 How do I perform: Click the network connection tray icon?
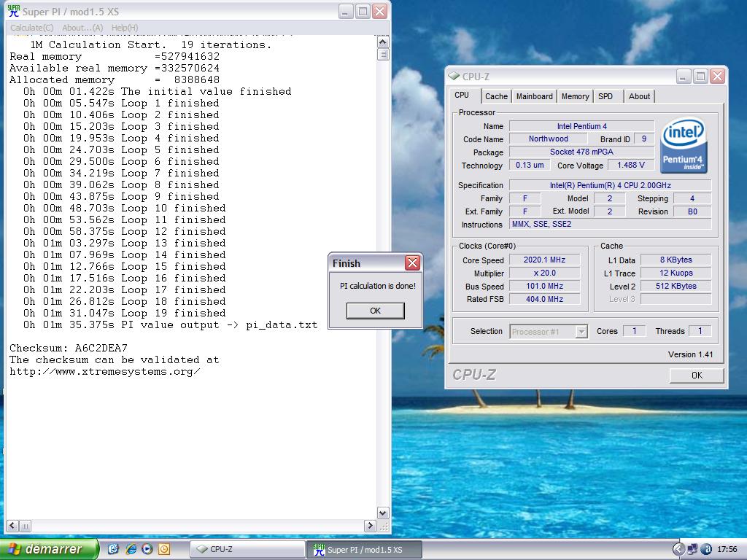click(x=692, y=549)
